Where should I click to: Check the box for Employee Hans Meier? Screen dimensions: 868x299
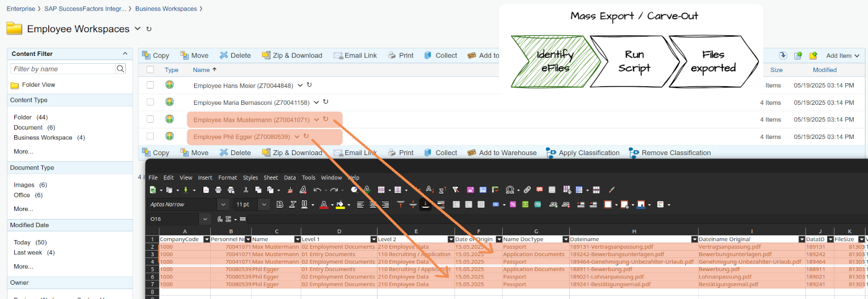coord(150,85)
